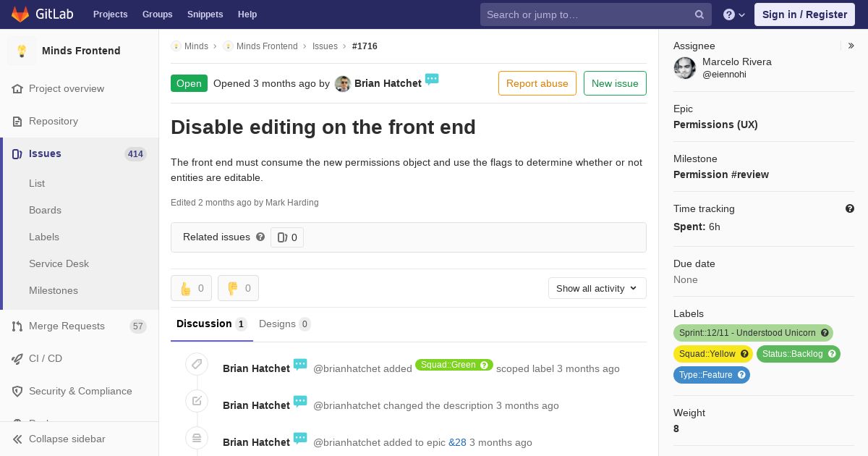Click the Squad::Green label help icon
Screen dimensions: 868x456
point(485,365)
